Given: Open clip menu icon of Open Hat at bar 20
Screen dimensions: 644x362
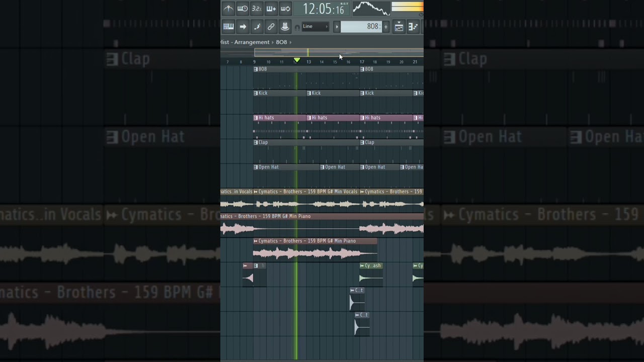Looking at the screenshot, I should pos(402,167).
